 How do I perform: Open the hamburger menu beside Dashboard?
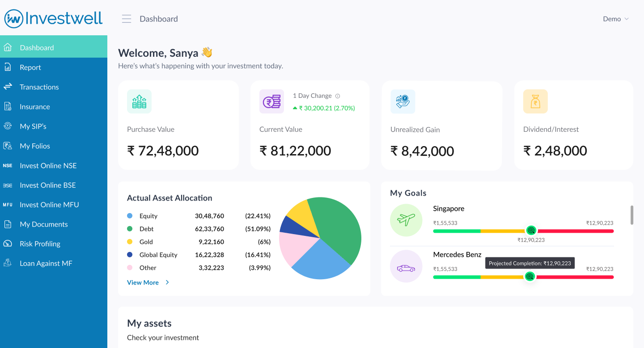[x=127, y=19]
